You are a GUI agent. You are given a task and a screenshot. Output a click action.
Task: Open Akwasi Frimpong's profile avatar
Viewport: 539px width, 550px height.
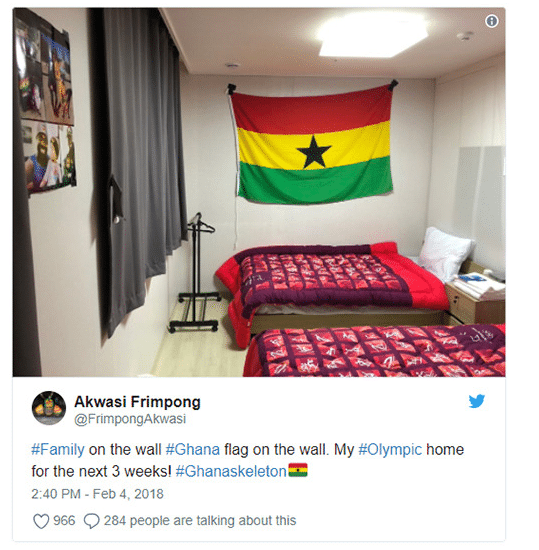[49, 408]
